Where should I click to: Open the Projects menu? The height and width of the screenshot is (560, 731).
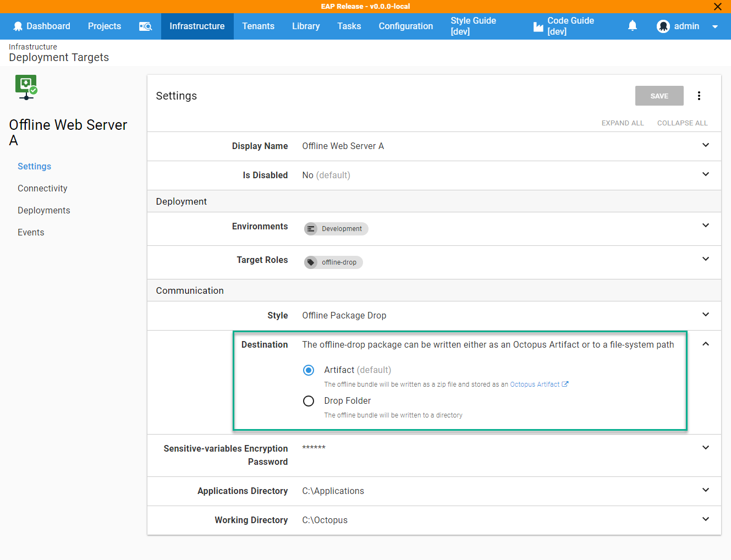(105, 26)
